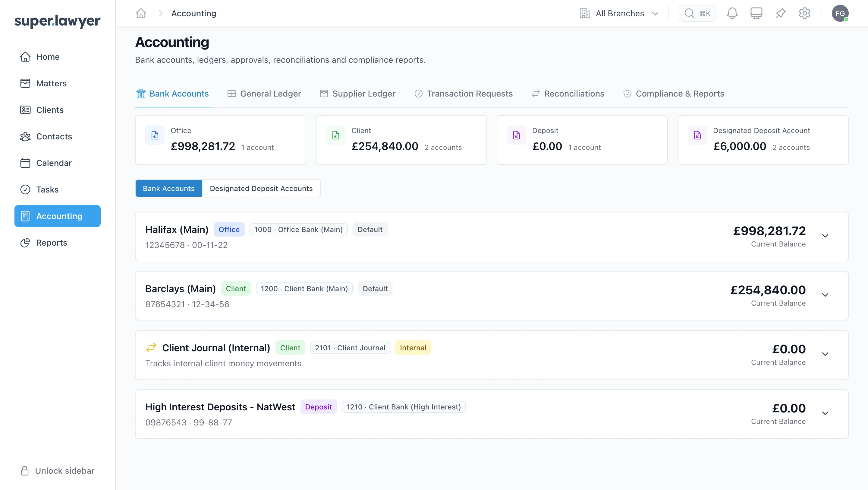The height and width of the screenshot is (490, 868).
Task: Open the Reconciliations tab
Action: (x=568, y=94)
